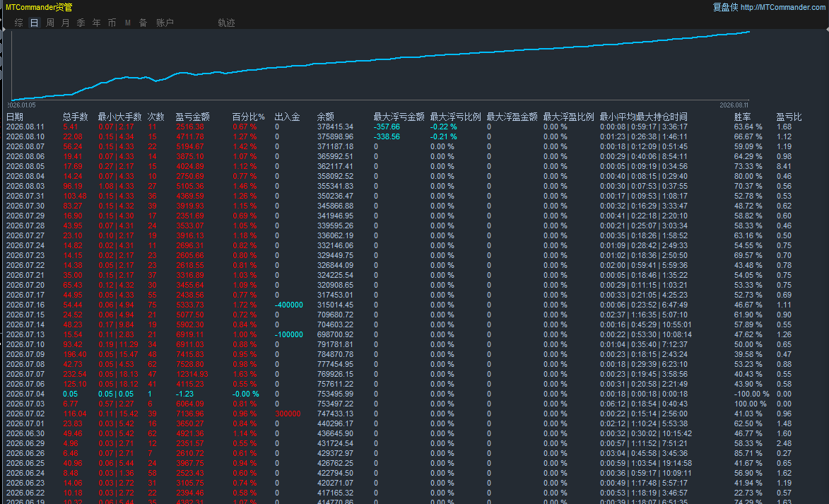This screenshot has height=504, width=829.
Task: Click the 出入金 column header
Action: tap(287, 117)
